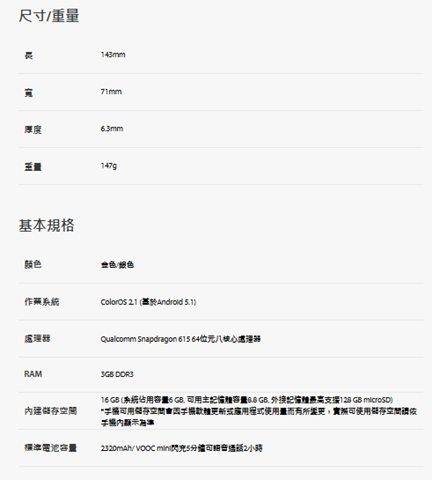This screenshot has height=480, width=432.
Task: Select the 147g weight value
Action: click(x=109, y=166)
